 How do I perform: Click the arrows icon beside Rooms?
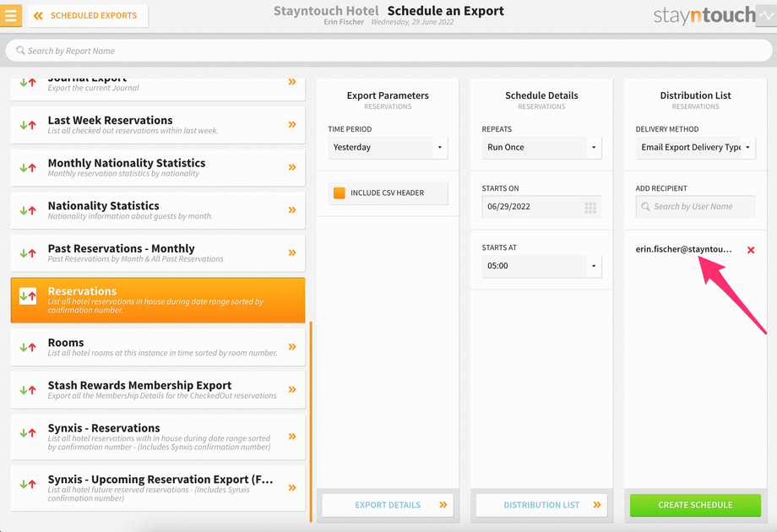coord(28,347)
